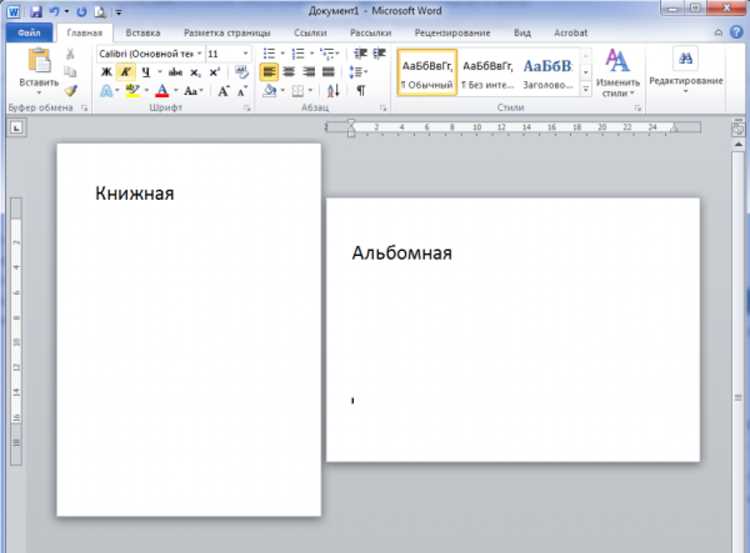Screen dimensions: 750x553
Task: Open Word Help question mark
Action: pos(737,32)
